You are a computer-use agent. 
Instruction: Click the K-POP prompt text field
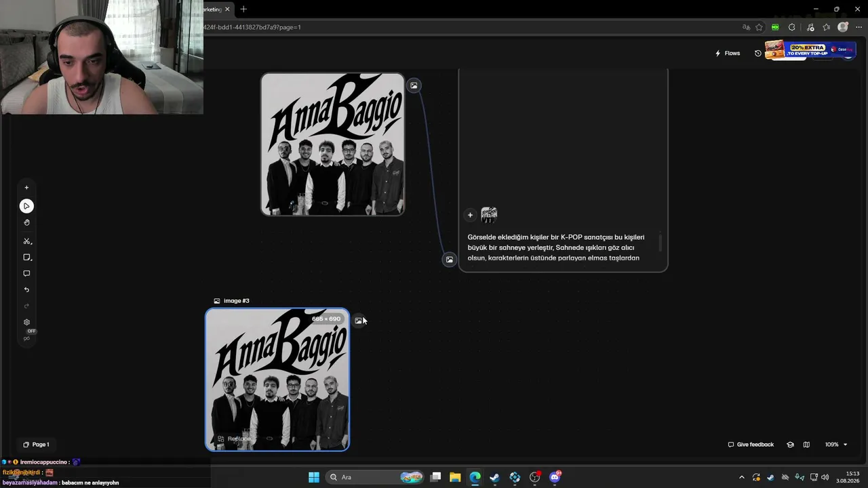556,247
